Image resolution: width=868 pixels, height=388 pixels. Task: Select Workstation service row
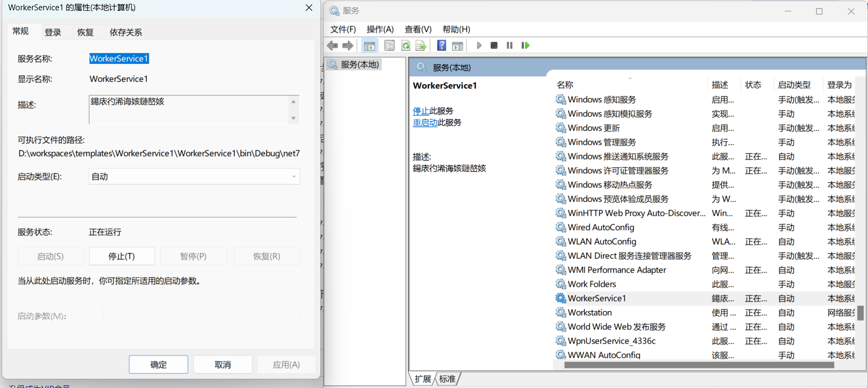point(705,312)
